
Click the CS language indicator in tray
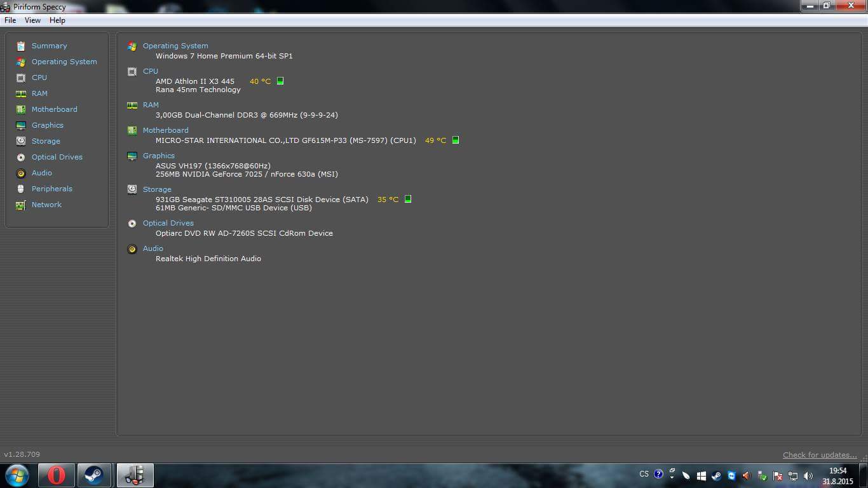click(644, 474)
